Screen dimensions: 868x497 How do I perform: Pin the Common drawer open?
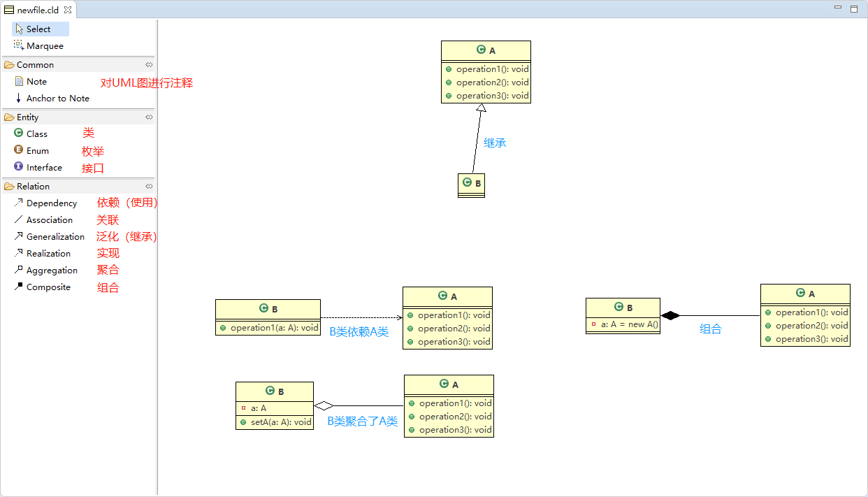[x=149, y=64]
